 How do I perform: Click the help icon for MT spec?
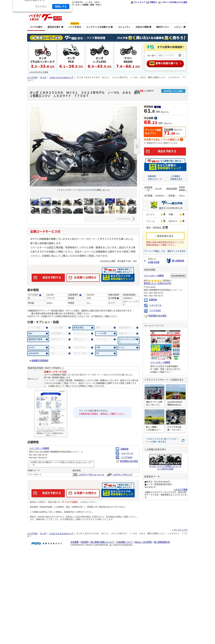tap(115, 353)
